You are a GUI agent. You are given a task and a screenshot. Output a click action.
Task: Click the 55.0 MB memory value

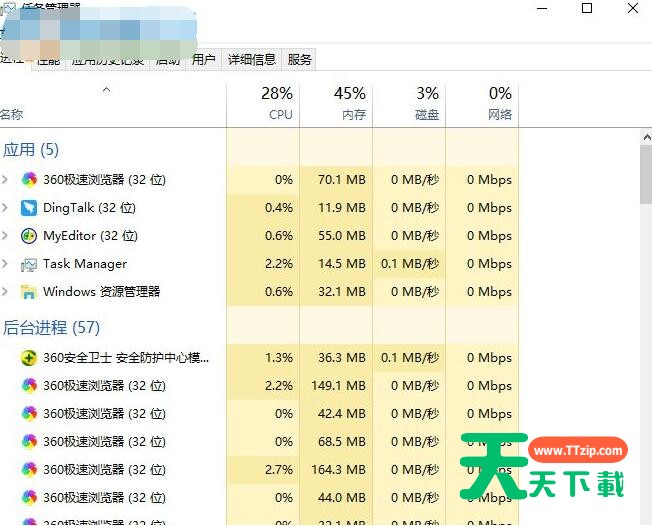coord(342,236)
